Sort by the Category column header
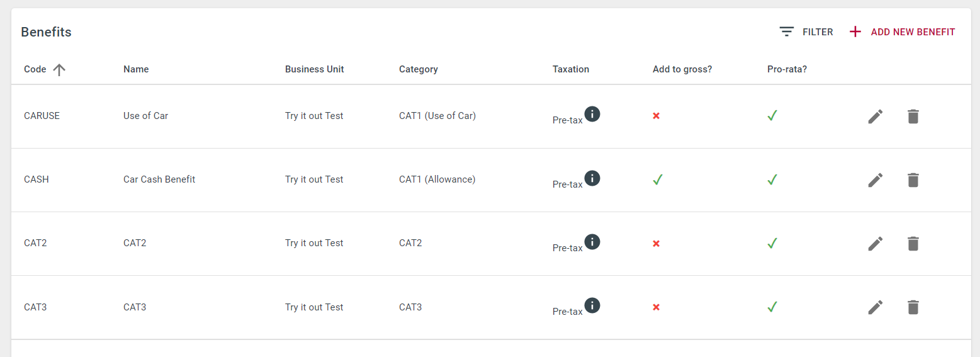Image resolution: width=980 pixels, height=357 pixels. coord(419,69)
